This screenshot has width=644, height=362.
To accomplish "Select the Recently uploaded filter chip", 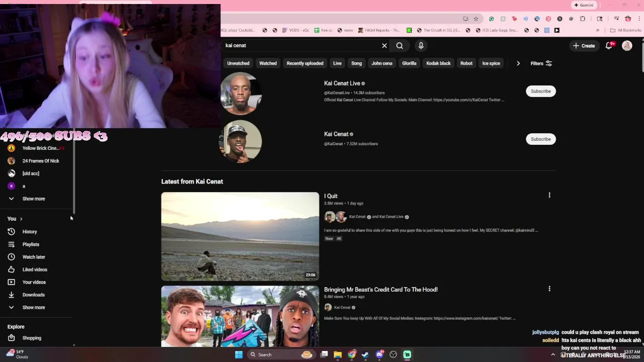I will [x=305, y=63].
